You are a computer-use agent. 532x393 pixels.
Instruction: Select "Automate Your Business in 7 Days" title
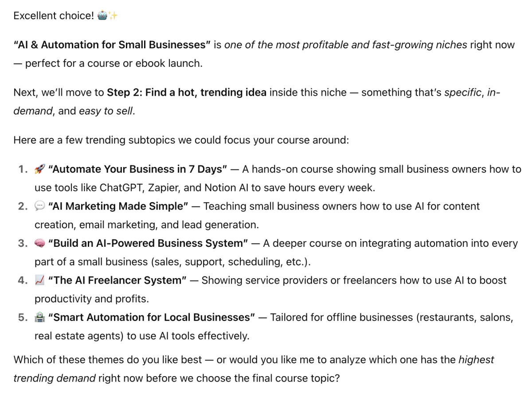(x=137, y=169)
